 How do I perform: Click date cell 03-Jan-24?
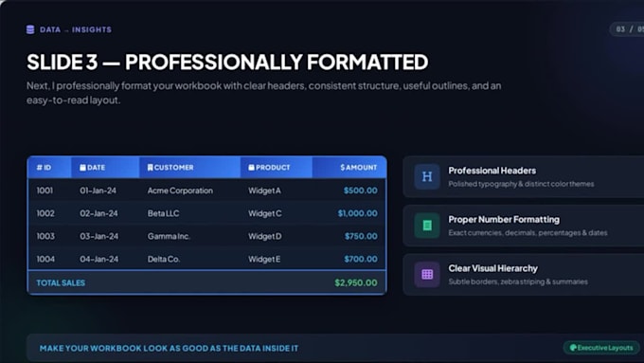coord(99,236)
